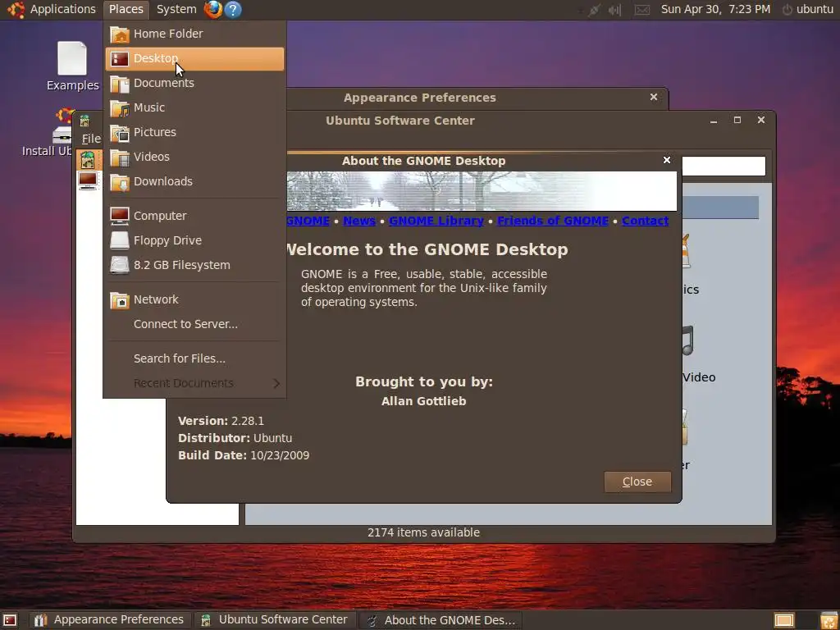Expand Recent Documents submenu arrow
Screen dimensions: 840x630
[276, 384]
